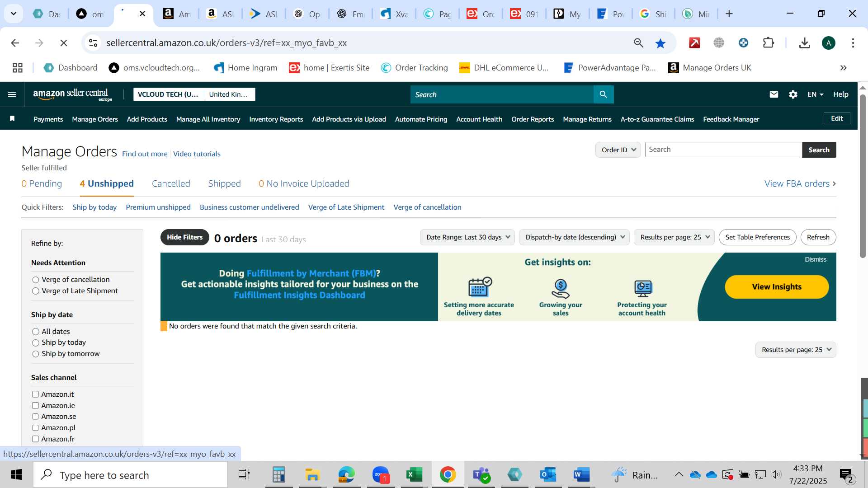
Task: Switch to the Shipped orders tab
Action: point(224,184)
